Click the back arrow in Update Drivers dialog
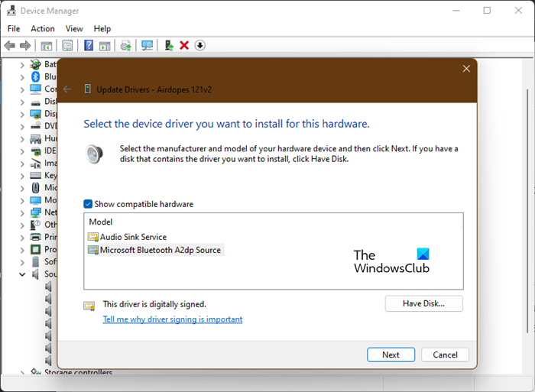Screen dimensions: 535x392 tap(67, 89)
